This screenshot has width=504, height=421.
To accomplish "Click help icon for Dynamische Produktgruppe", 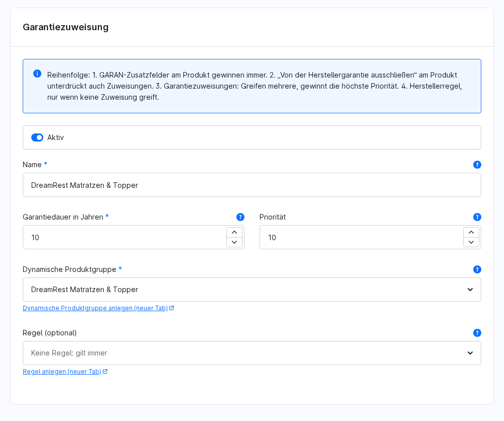I will (477, 269).
